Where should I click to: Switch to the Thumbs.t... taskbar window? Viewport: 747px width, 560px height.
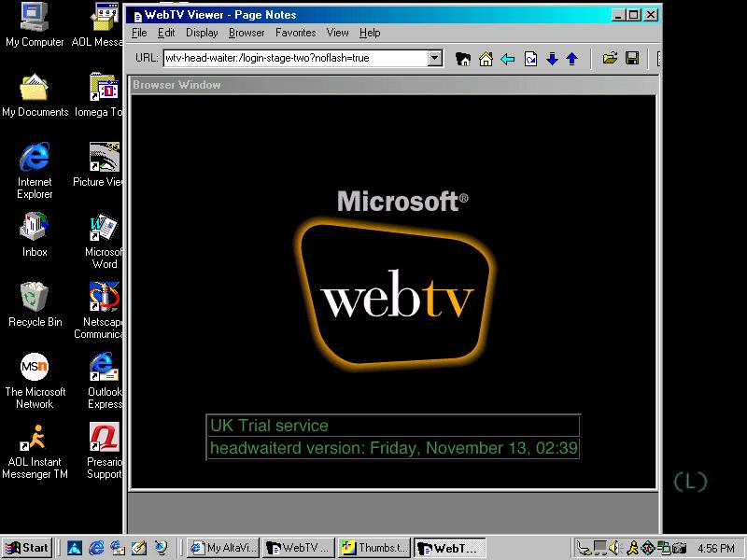(374, 548)
